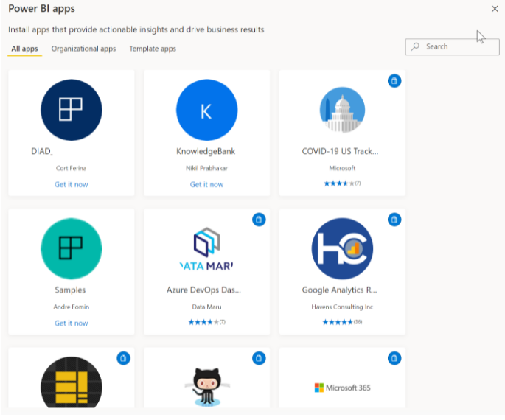The image size is (505, 420).
Task: Click publisher Microsoft on COVID-19 card
Action: click(342, 168)
